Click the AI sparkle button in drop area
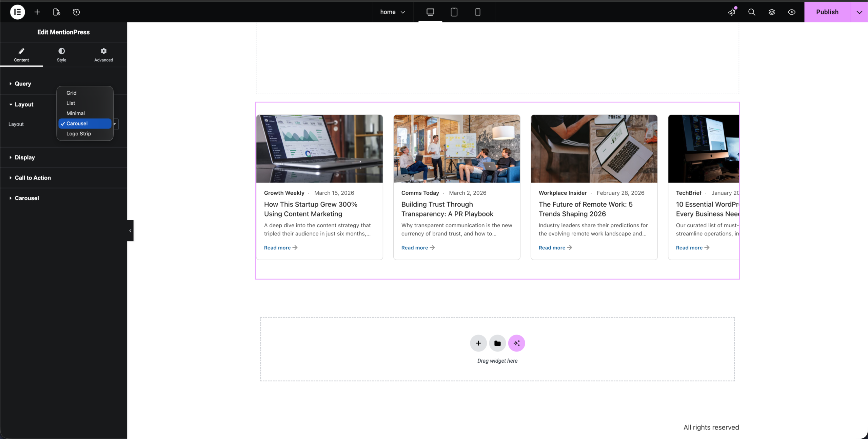 click(516, 343)
